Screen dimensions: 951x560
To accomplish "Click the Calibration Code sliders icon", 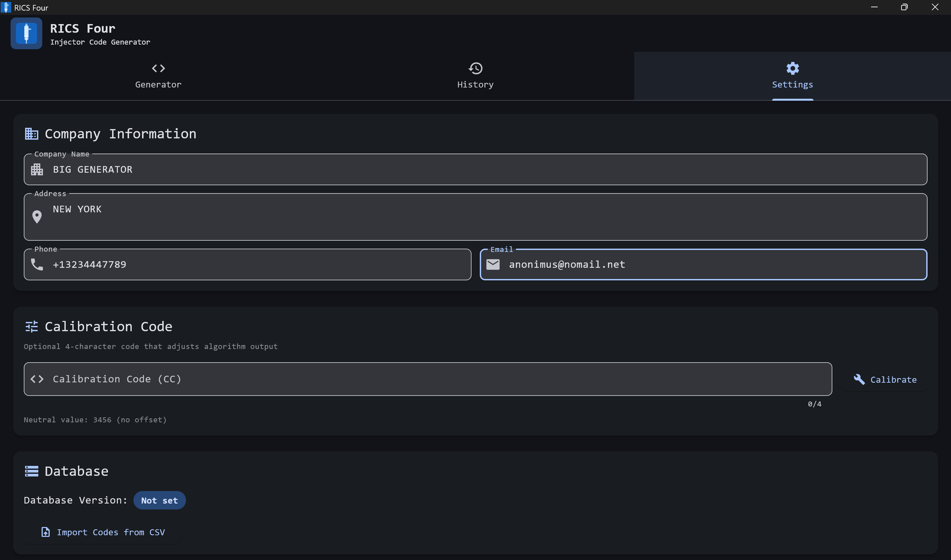I will click(x=31, y=327).
